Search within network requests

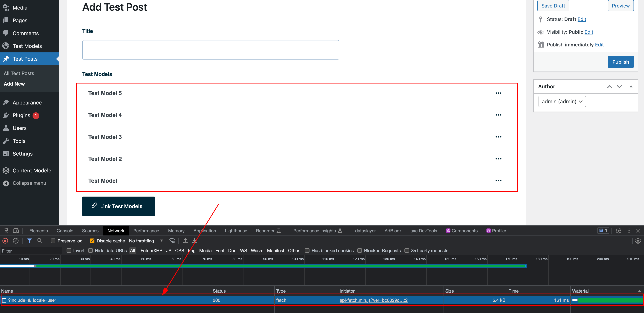pyautogui.click(x=40, y=240)
